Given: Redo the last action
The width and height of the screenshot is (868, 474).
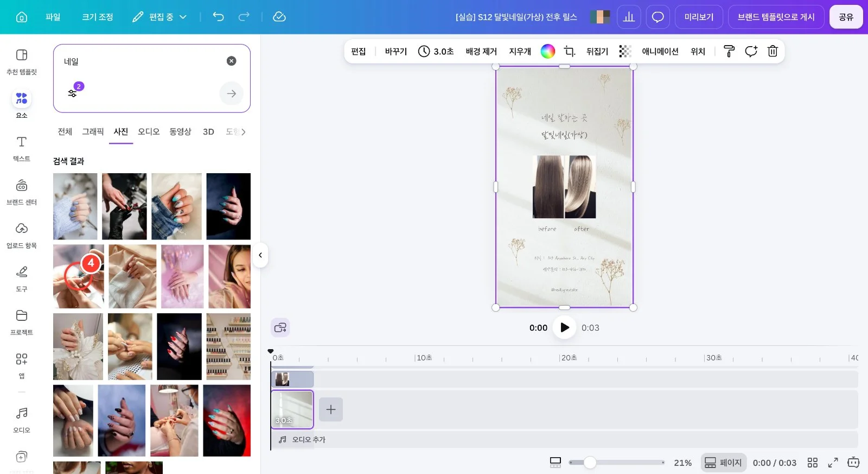Looking at the screenshot, I should 244,17.
